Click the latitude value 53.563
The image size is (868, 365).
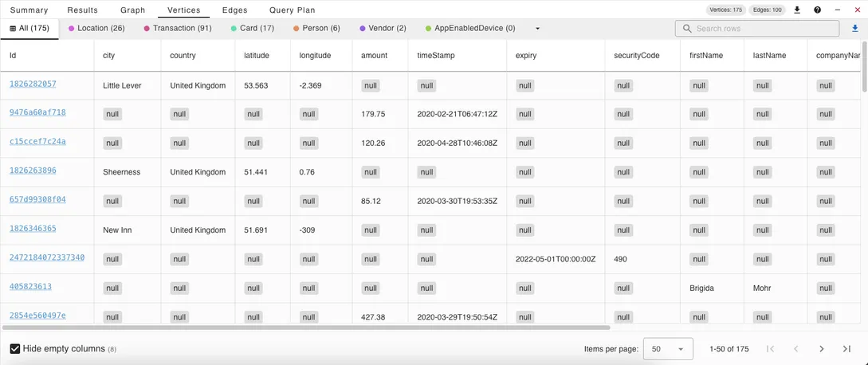coord(256,86)
